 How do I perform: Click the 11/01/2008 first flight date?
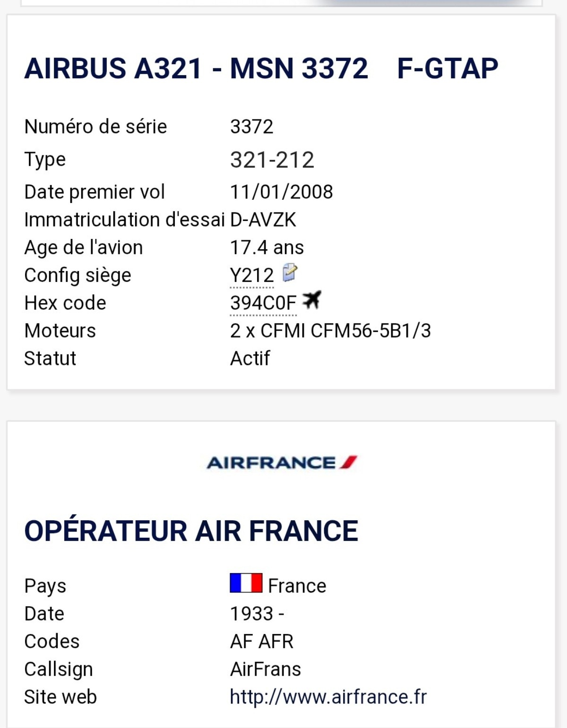[281, 192]
